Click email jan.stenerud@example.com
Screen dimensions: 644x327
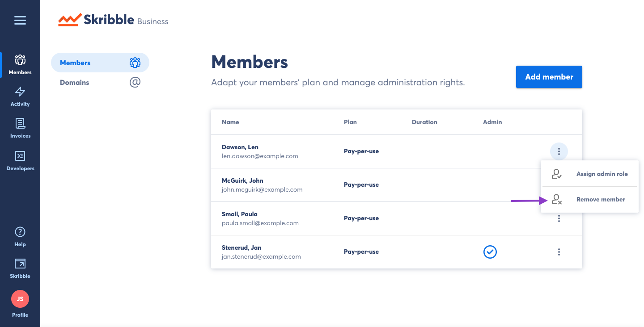(x=261, y=256)
